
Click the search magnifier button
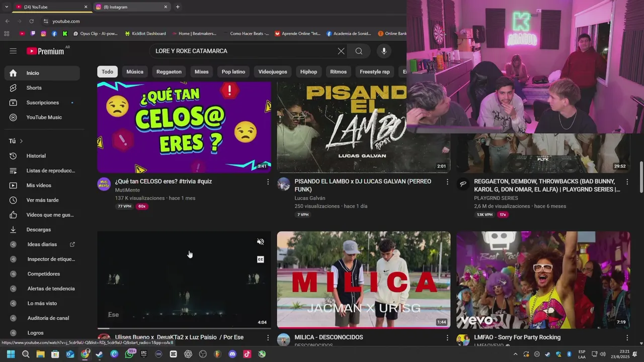tap(359, 51)
